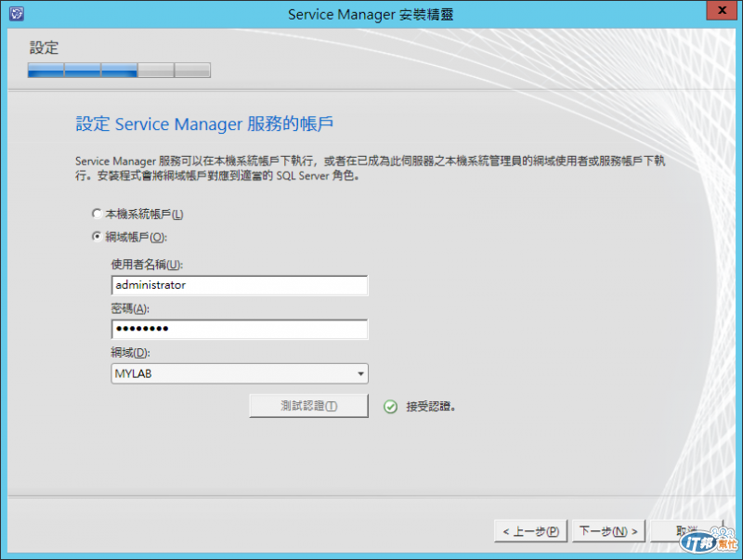Click the 接受認證。 status text
Viewport: 743px width, 560px height.
431,407
